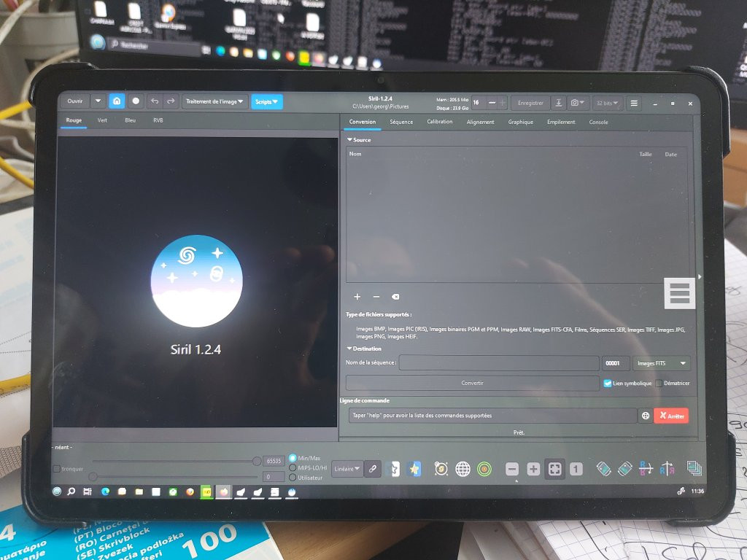Click the Nom de la séquence input field
Viewport: 747px width, 560px height.
[499, 363]
